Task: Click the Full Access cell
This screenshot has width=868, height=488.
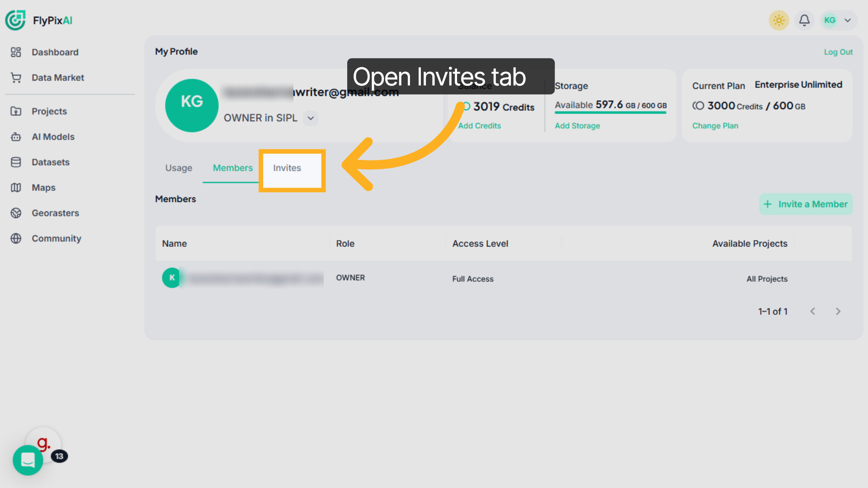Action: click(x=473, y=279)
